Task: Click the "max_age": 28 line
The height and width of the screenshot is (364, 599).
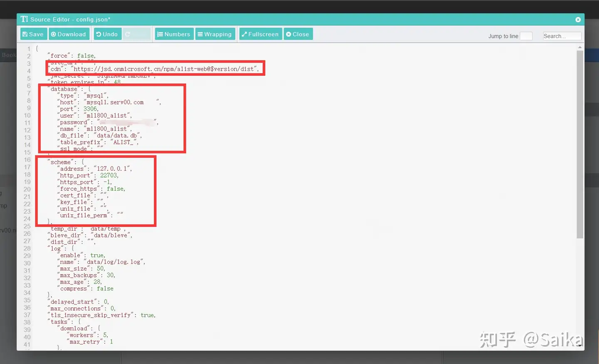Action: (x=79, y=282)
